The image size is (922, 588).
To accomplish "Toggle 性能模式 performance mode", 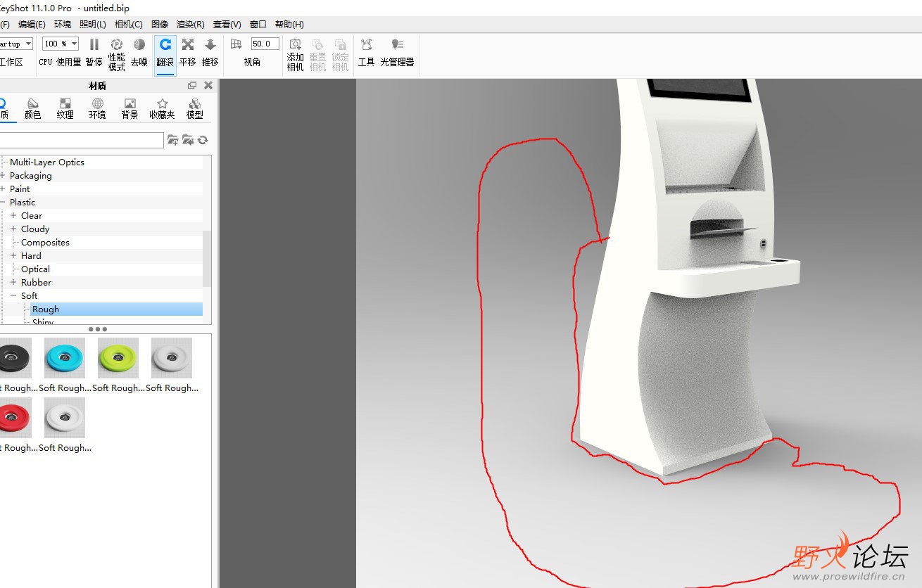I will point(117,53).
